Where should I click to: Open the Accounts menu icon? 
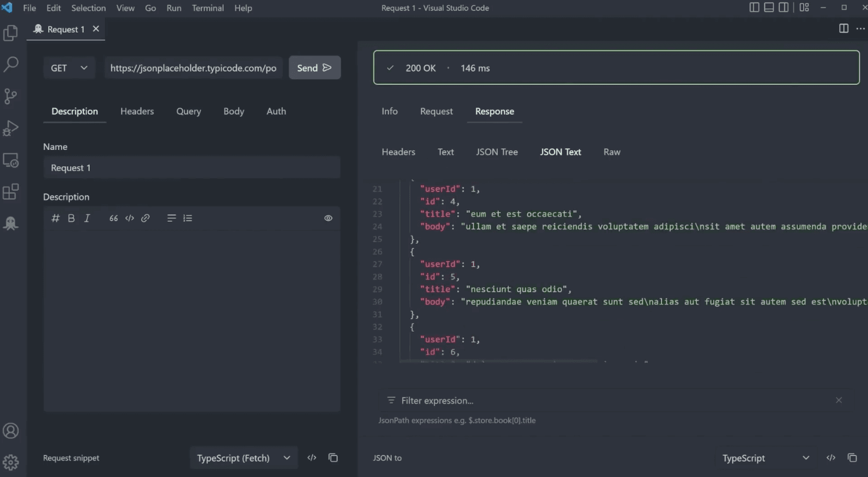click(x=10, y=431)
